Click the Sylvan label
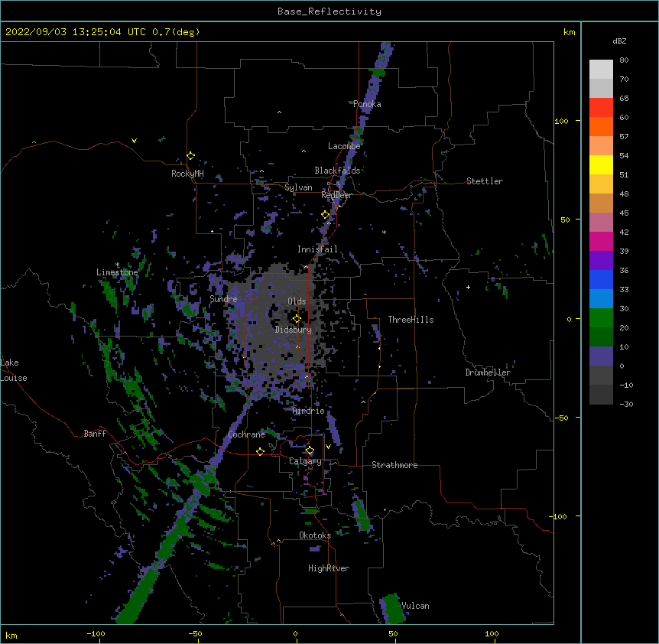659x644 pixels. [298, 187]
